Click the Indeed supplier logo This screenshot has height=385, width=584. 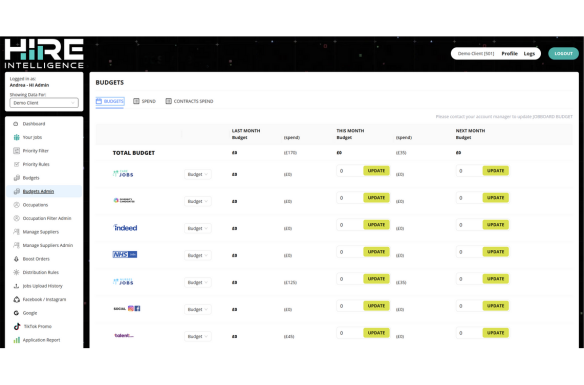click(x=125, y=228)
